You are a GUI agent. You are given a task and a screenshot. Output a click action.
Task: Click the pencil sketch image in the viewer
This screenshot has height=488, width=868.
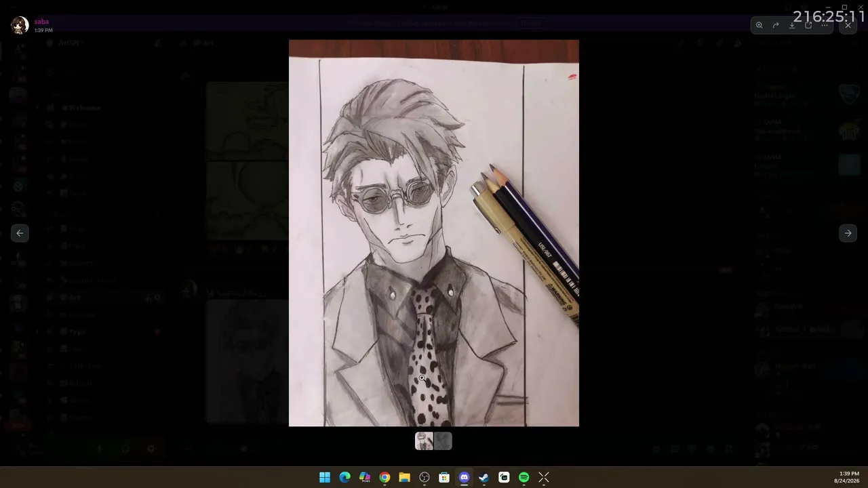(434, 233)
